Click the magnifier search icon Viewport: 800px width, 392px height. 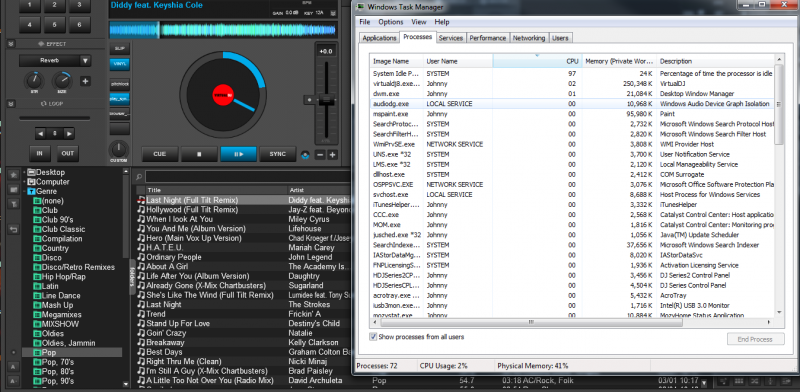pyautogui.click(x=138, y=177)
